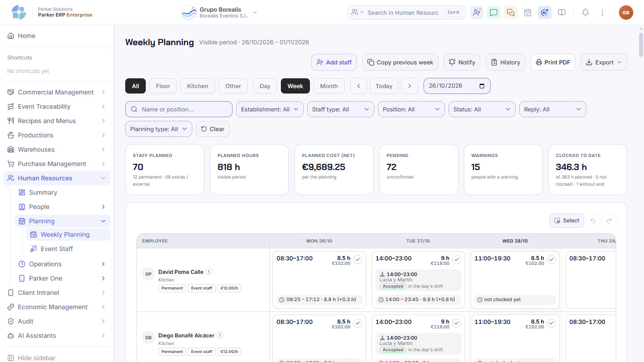Open the Export dropdown button
The height and width of the screenshot is (362, 644).
tap(604, 62)
